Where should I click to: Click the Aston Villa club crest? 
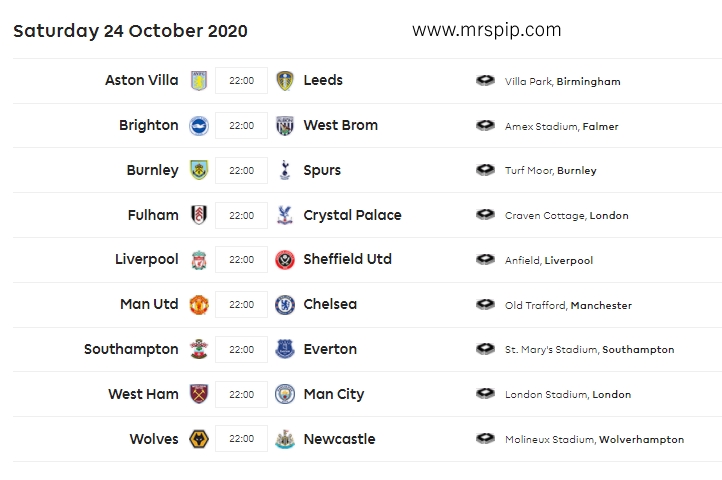click(x=198, y=80)
